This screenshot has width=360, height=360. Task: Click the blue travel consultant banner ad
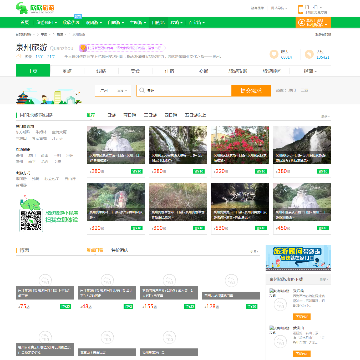(298, 258)
